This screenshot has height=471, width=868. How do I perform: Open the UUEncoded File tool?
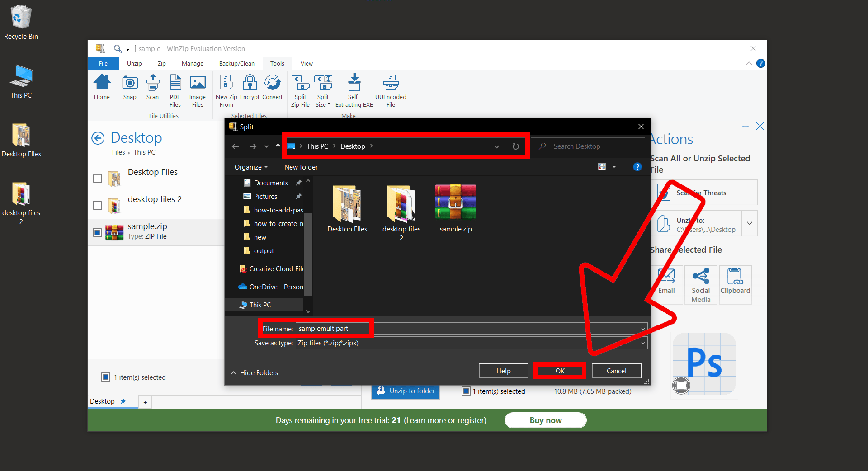click(391, 90)
